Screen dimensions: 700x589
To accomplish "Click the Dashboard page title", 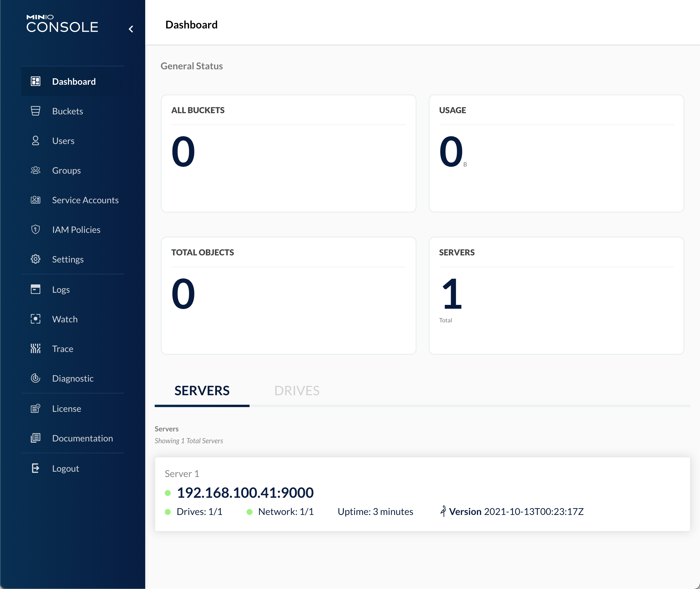I will coord(191,25).
